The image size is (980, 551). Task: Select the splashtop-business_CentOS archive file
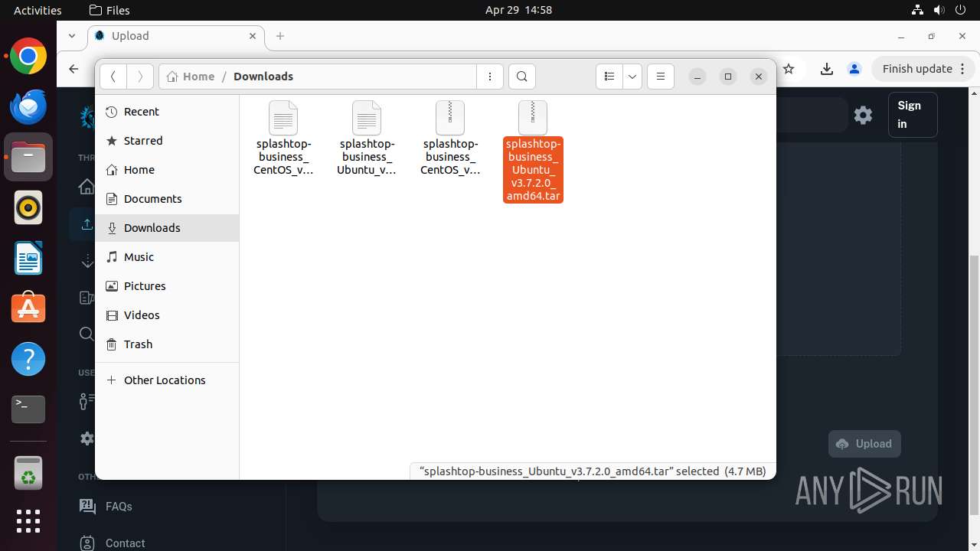450,138
